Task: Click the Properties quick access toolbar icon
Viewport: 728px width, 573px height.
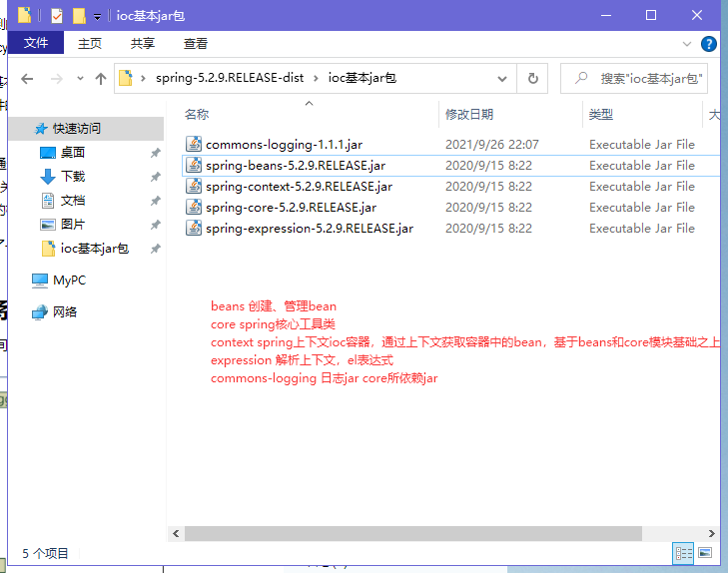Action: pos(57,16)
